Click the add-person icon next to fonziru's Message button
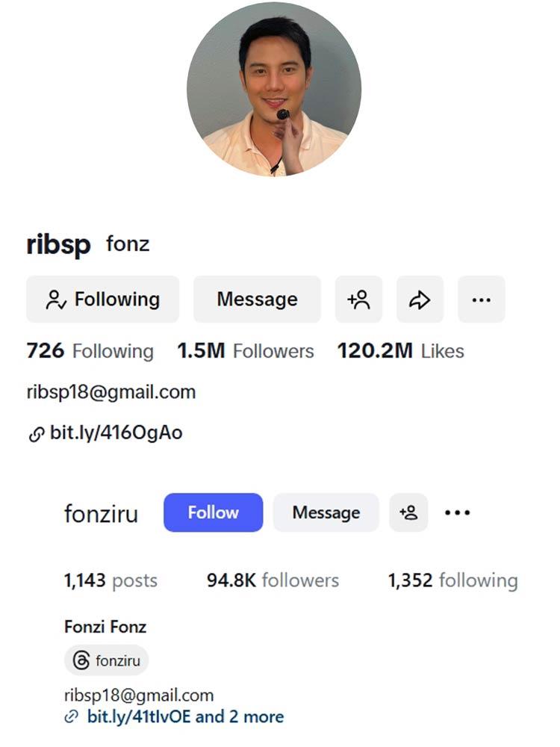 point(408,512)
